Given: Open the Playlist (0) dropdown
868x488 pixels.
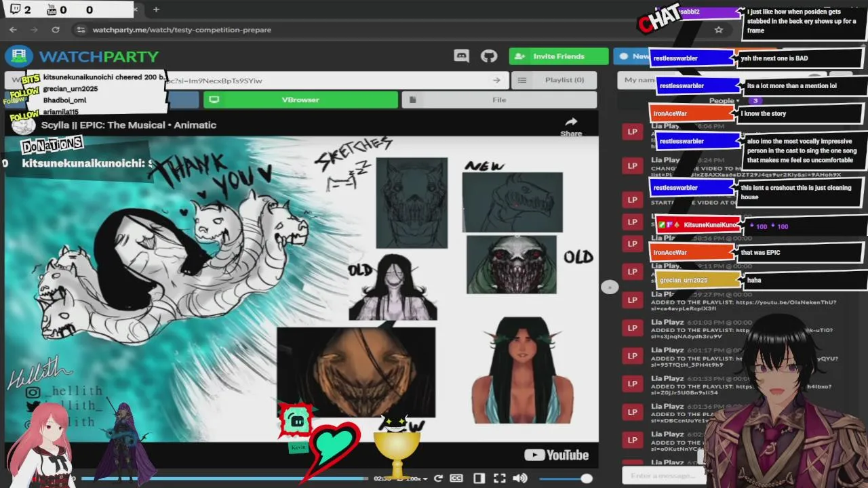Looking at the screenshot, I should (553, 80).
